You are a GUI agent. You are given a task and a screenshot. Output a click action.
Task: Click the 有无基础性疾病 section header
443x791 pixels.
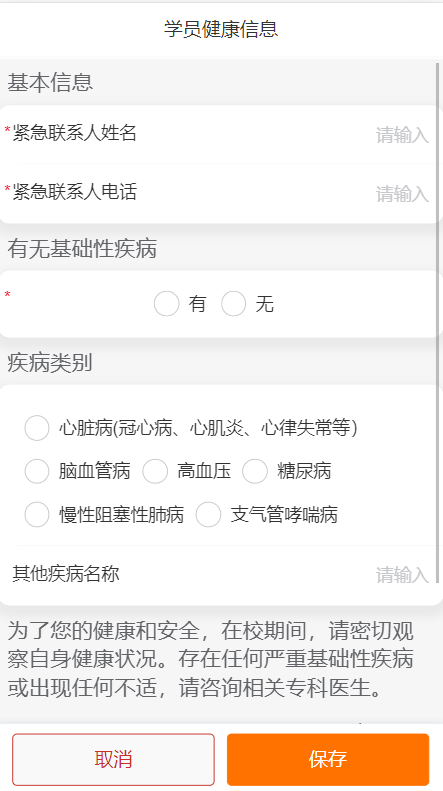pos(82,249)
